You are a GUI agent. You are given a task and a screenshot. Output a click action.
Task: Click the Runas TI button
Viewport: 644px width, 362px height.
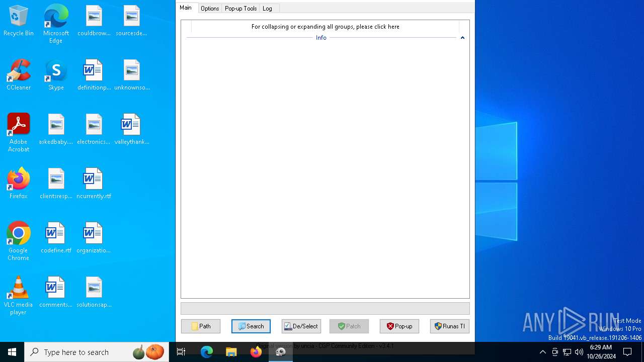coord(450,326)
